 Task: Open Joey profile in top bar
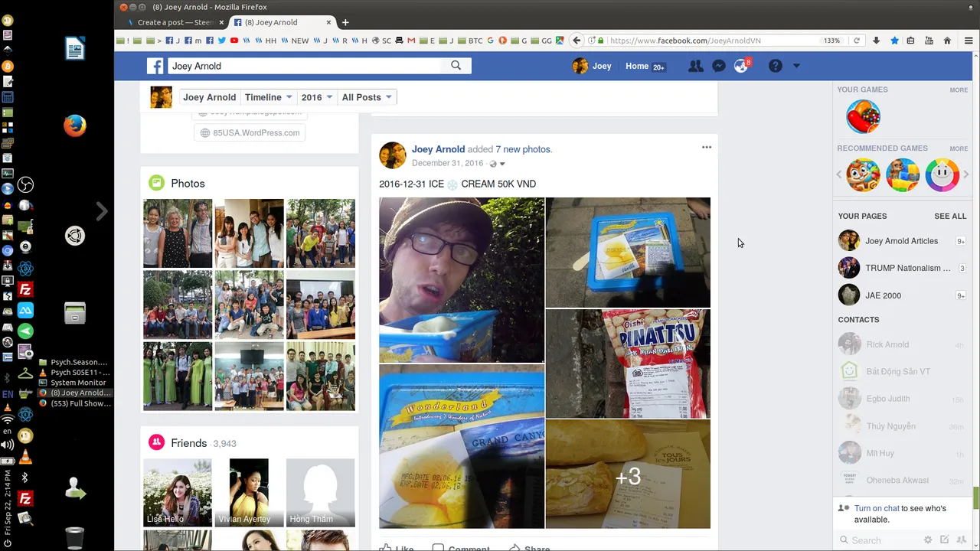592,67
